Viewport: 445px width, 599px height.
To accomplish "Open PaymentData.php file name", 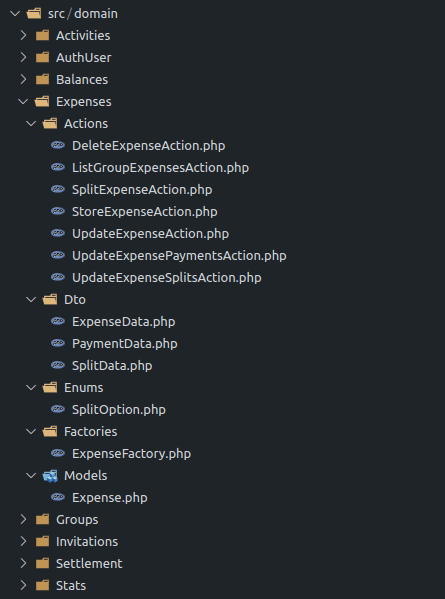I will click(125, 344).
